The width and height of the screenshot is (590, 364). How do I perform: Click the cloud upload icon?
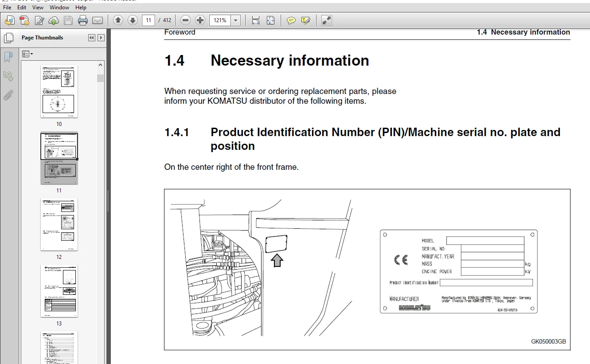54,20
